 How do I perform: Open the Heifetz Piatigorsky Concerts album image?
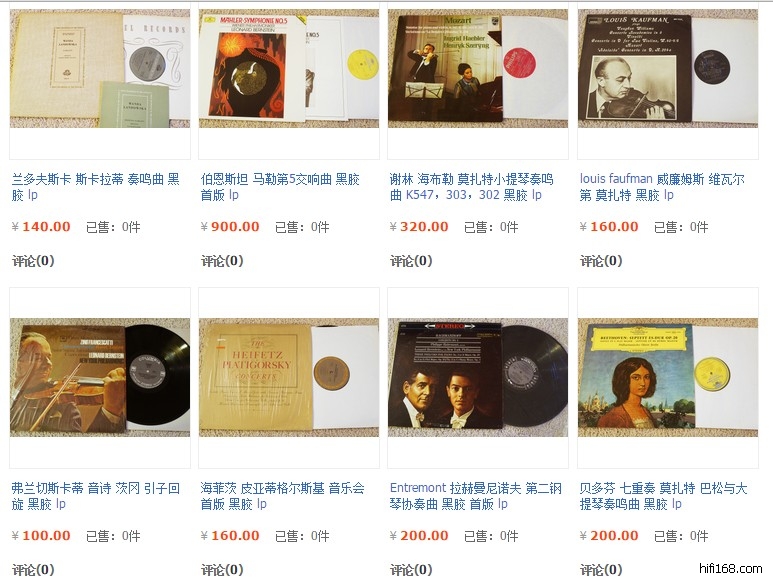(x=289, y=377)
